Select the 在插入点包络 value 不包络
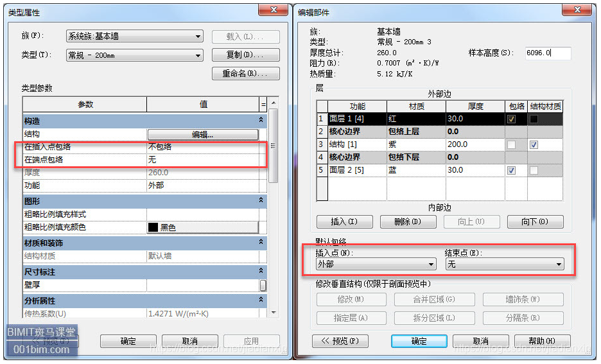This screenshot has height=364, width=601. point(203,147)
